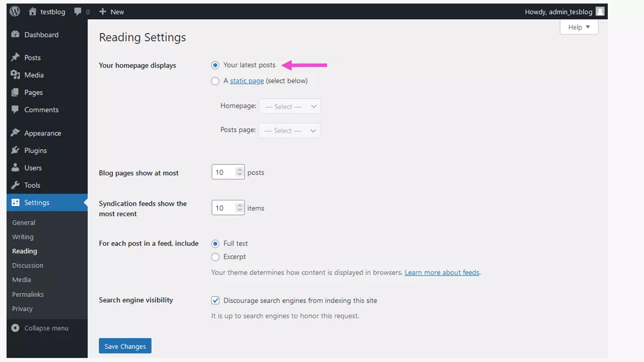Open Permalinks settings submenu
Viewport: 644px width, 362px height.
(28, 294)
